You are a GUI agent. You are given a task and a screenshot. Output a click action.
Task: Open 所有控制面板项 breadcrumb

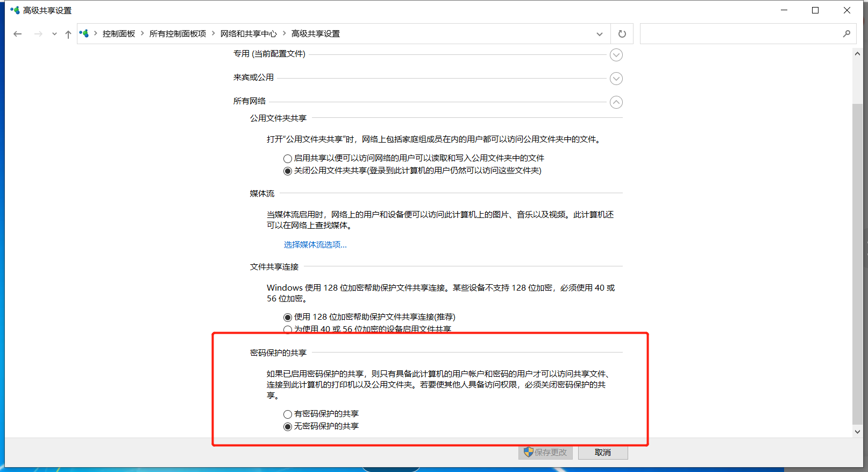[177, 33]
